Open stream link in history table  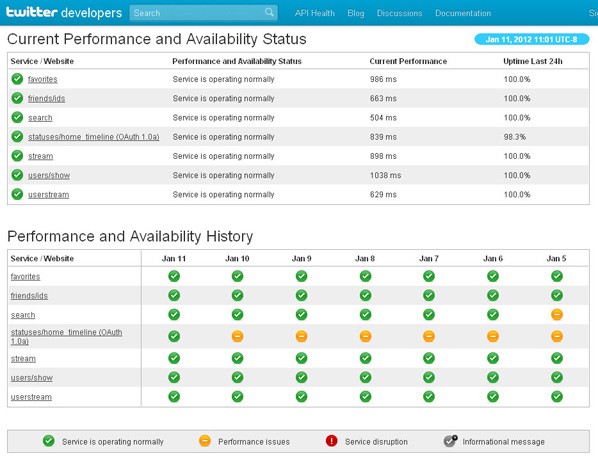coord(23,358)
